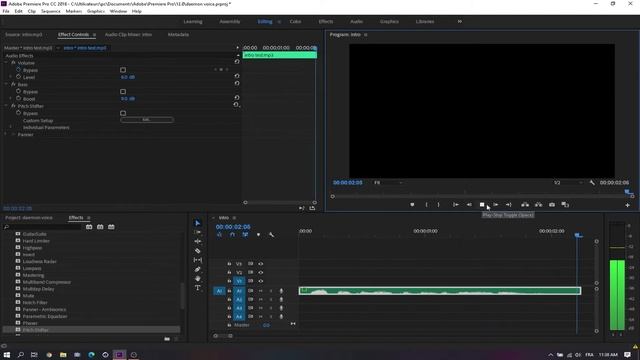Select the Hand tool
The height and width of the screenshot is (360, 640).
click(198, 278)
